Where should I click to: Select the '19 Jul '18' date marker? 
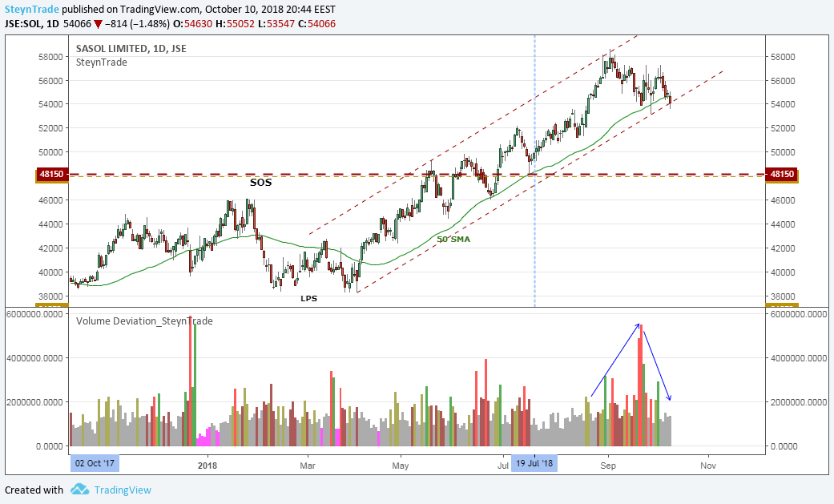tap(534, 463)
